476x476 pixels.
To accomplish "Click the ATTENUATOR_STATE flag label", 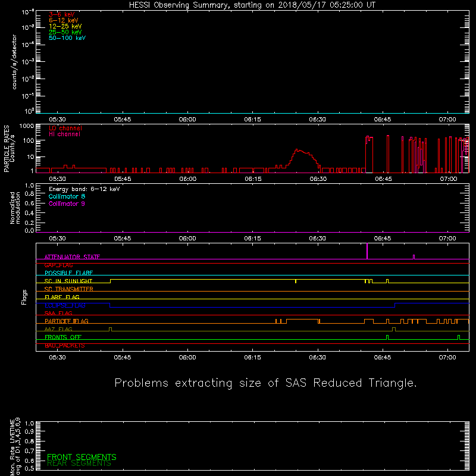I will point(72,257).
